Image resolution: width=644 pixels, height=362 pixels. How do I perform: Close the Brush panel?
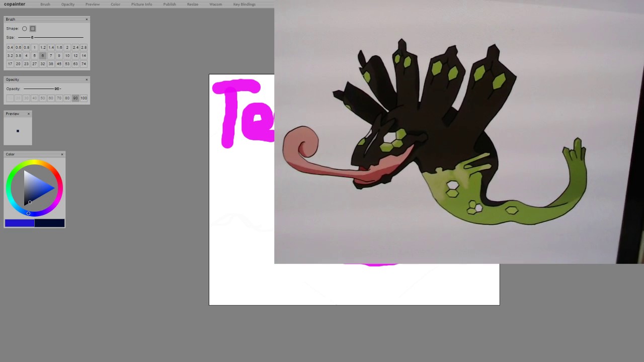coord(87,19)
